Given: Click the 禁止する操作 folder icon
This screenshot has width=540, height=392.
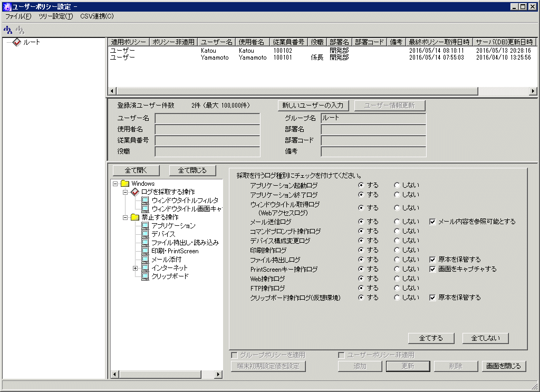Looking at the screenshot, I should point(134,217).
